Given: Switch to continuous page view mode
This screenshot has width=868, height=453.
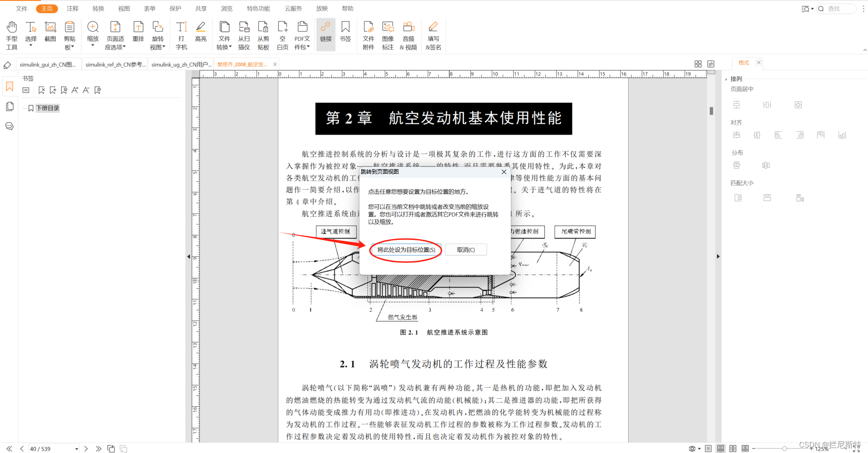Looking at the screenshot, I should pyautogui.click(x=721, y=448).
